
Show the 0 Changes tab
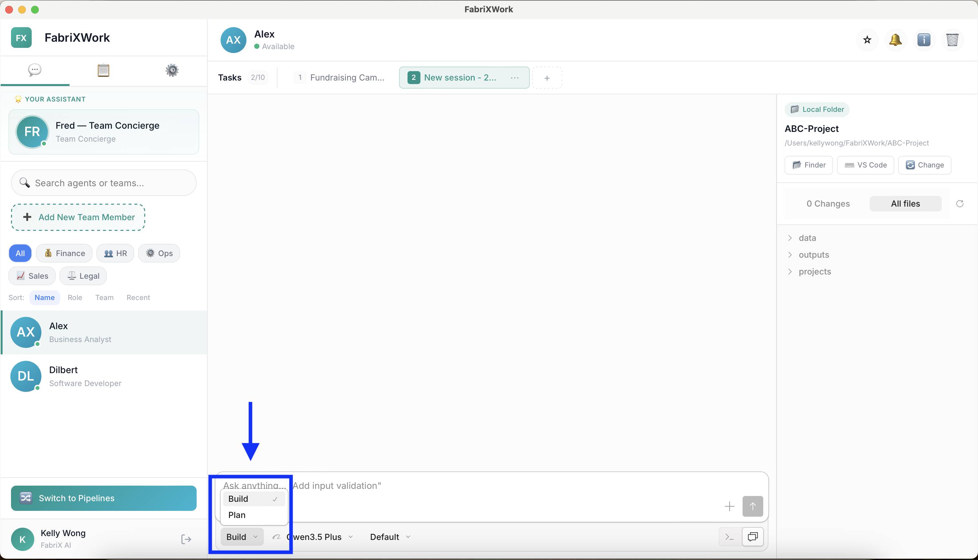tap(828, 204)
